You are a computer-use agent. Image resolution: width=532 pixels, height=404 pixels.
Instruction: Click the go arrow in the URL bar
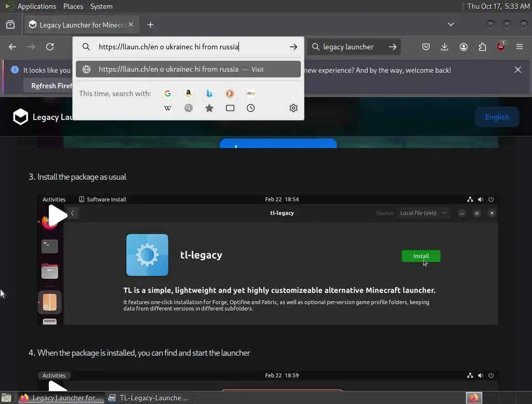click(294, 47)
